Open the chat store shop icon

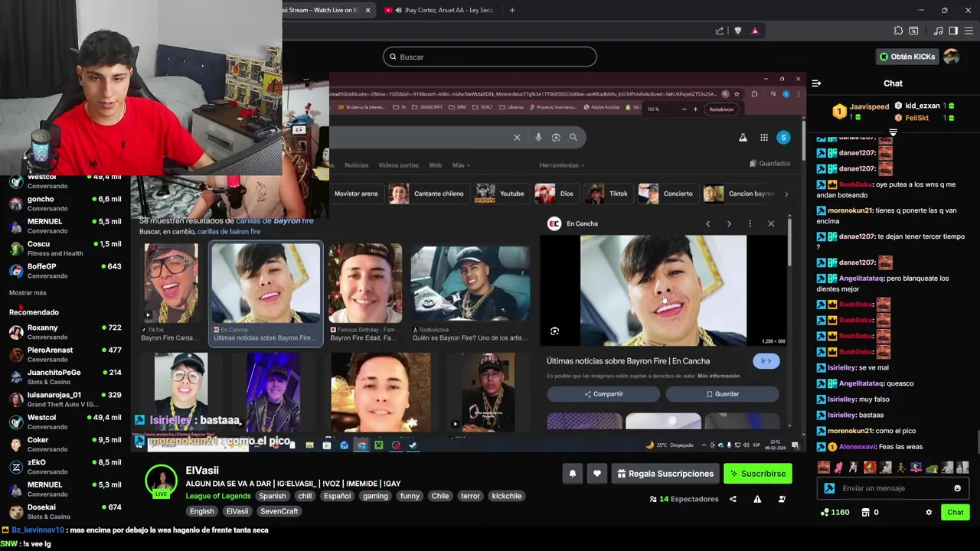coord(865,513)
